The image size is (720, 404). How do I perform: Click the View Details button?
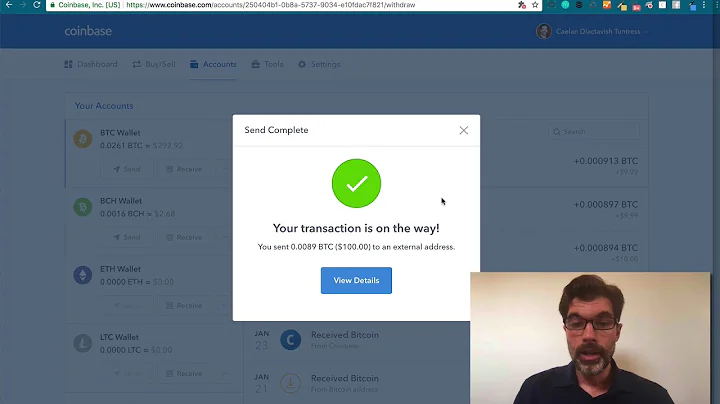(356, 281)
